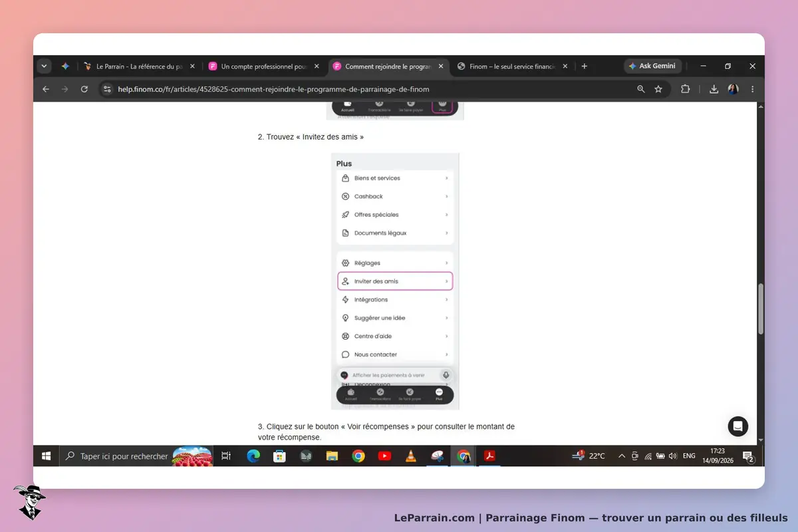Open Adobe Acrobat from taskbar
Screen dimensions: 798x532
point(490,456)
